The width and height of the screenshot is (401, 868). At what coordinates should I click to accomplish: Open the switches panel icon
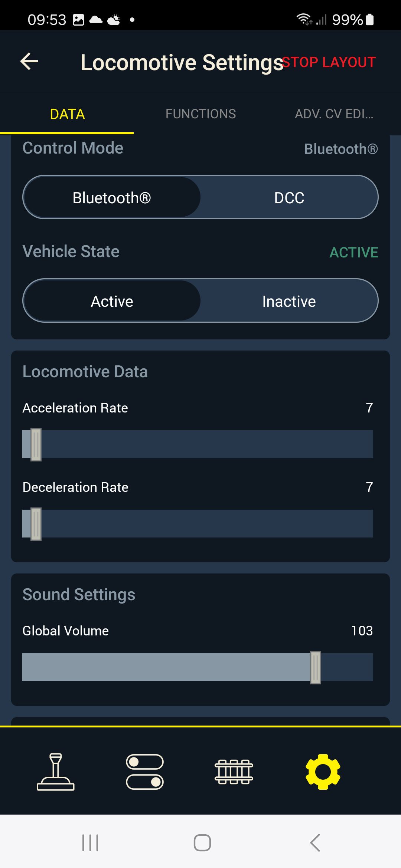[x=145, y=772]
